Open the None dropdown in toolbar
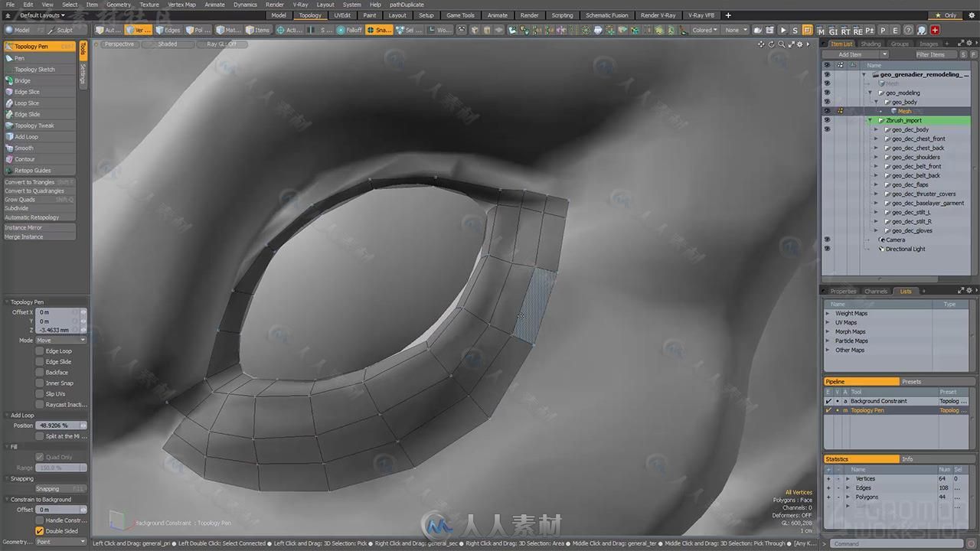980x551 pixels. (x=735, y=30)
